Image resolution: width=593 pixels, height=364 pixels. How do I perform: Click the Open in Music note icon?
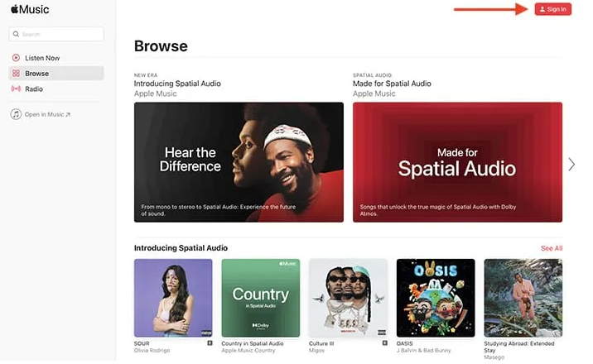(x=16, y=114)
